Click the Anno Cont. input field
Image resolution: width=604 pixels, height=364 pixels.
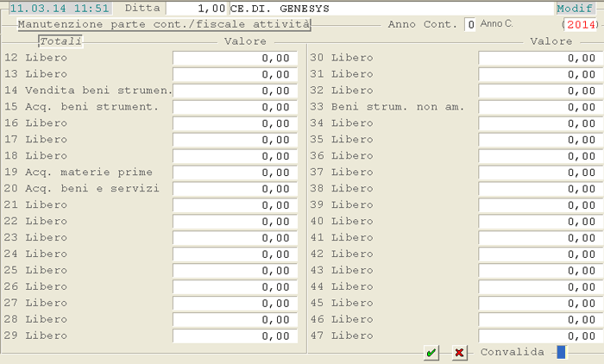pos(470,25)
